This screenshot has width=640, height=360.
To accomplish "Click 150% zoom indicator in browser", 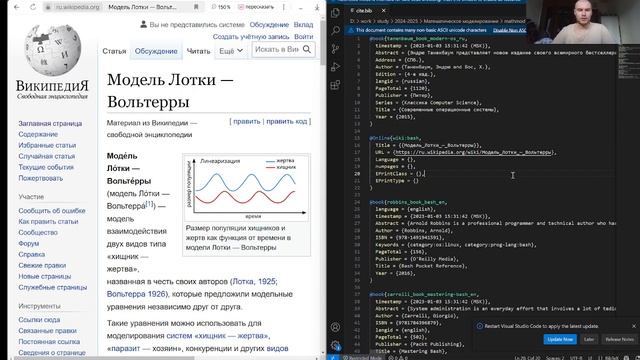I will pyautogui.click(x=221, y=7).
